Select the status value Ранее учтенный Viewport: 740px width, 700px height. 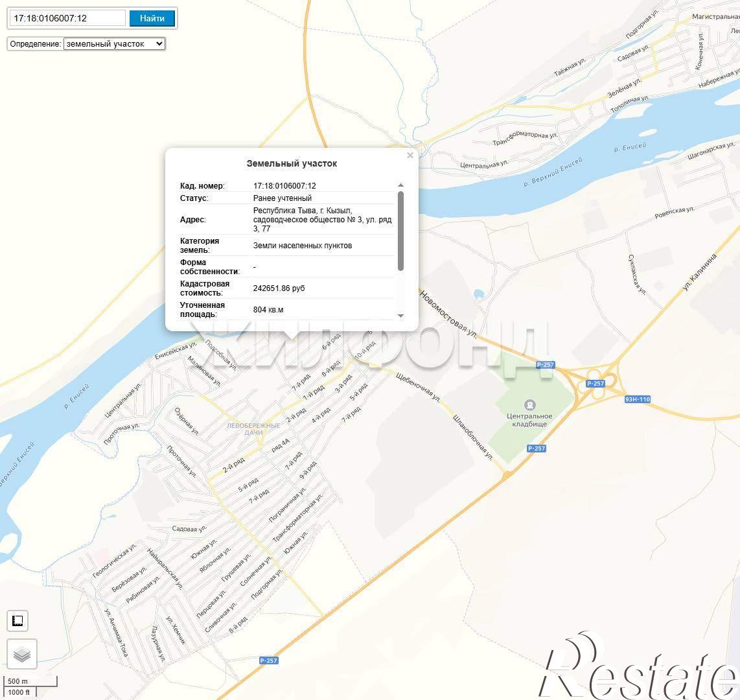click(x=283, y=198)
